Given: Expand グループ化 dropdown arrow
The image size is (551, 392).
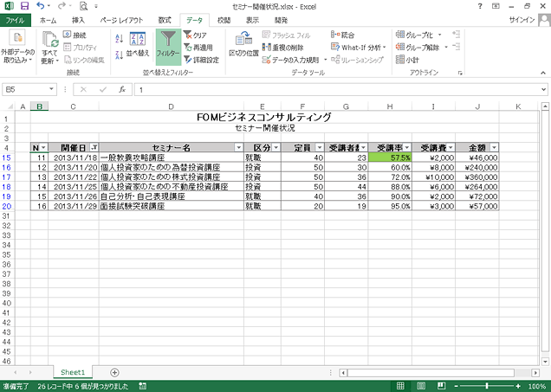Looking at the screenshot, I should coord(439,35).
